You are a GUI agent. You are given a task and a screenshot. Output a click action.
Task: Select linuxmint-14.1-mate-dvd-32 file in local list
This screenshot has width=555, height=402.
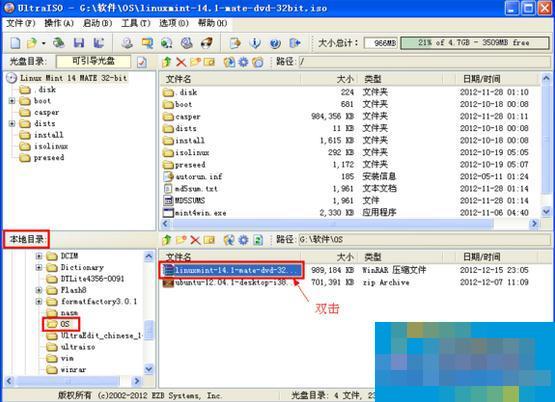click(x=231, y=270)
